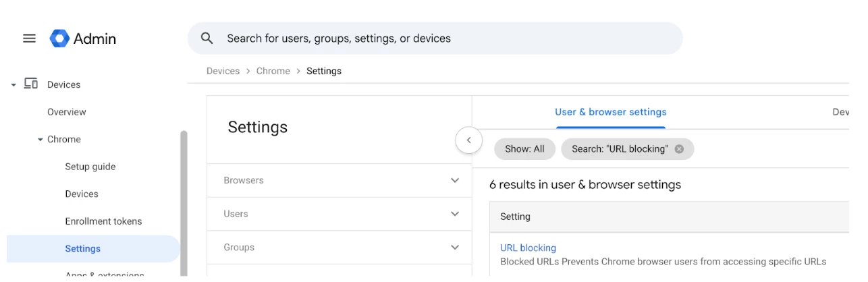This screenshot has height=282, width=868.
Task: Click the search magnifier icon
Action: 207,38
